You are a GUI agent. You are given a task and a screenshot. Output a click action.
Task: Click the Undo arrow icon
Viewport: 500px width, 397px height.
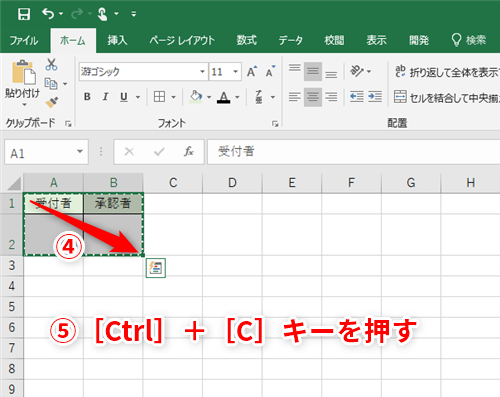(48, 14)
